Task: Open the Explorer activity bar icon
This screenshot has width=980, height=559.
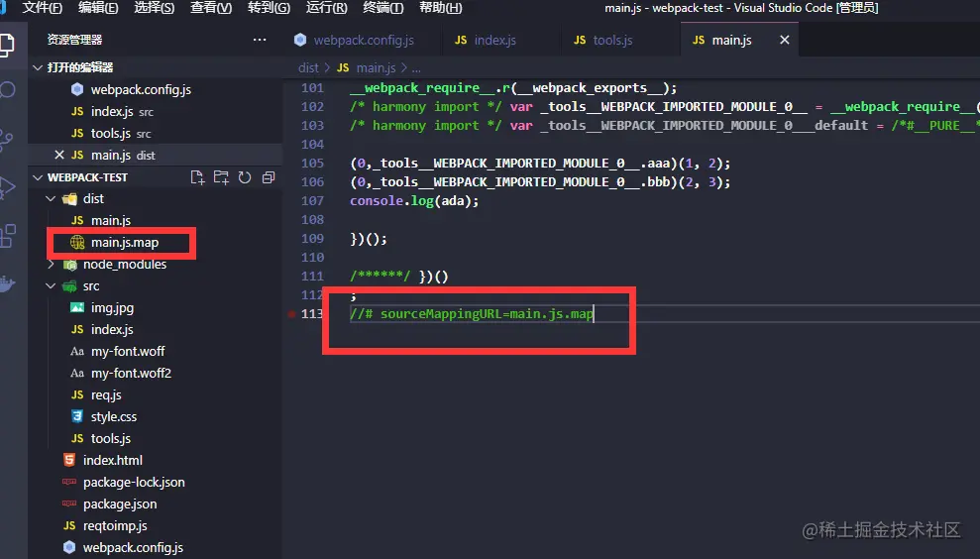Action: tap(6, 45)
